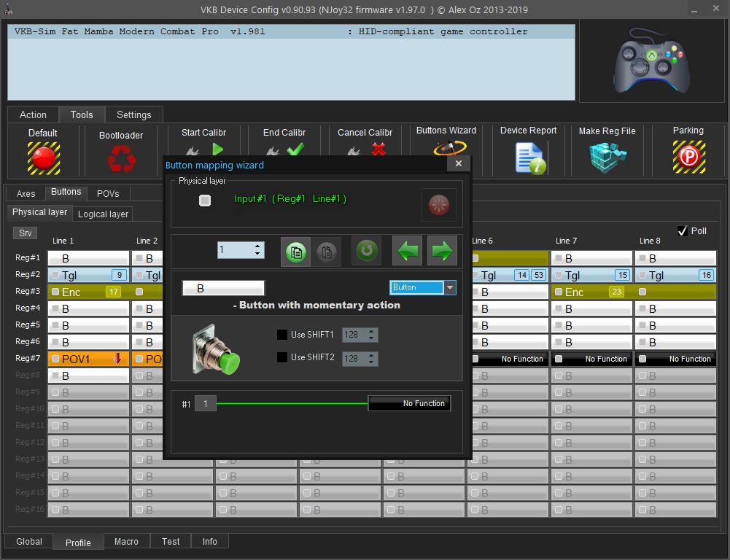Switch to the Tools tab

pos(82,114)
